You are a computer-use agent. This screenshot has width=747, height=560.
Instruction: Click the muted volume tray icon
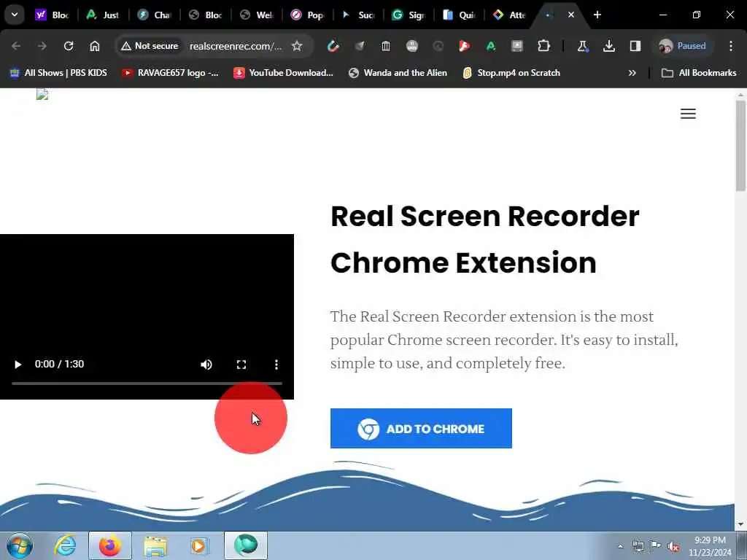(x=673, y=546)
